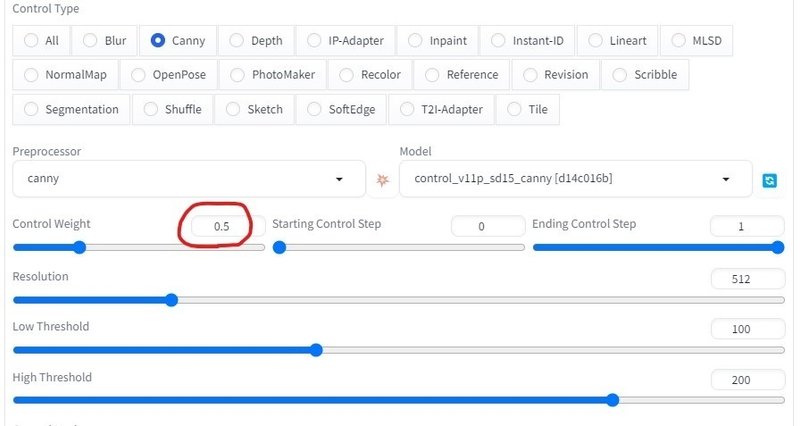This screenshot has height=426, width=800.
Task: Click the run preprocessor explosion icon
Action: (x=381, y=180)
